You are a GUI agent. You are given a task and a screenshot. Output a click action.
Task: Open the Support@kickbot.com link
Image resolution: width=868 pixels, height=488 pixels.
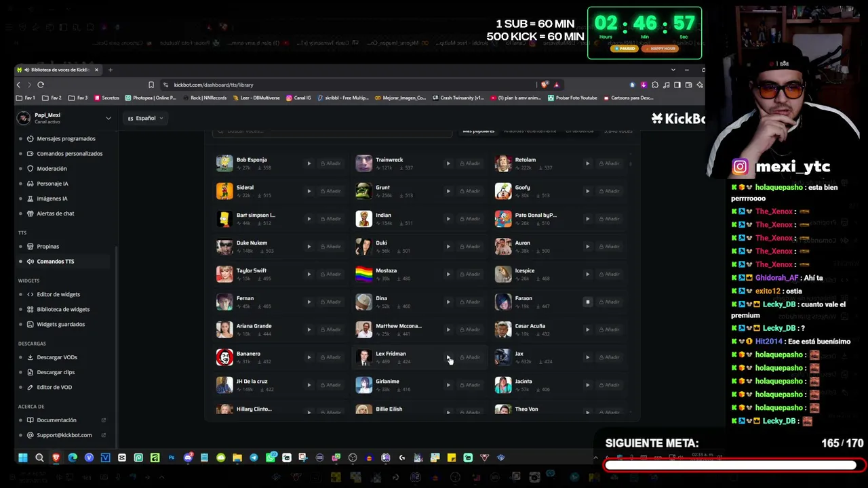64,435
